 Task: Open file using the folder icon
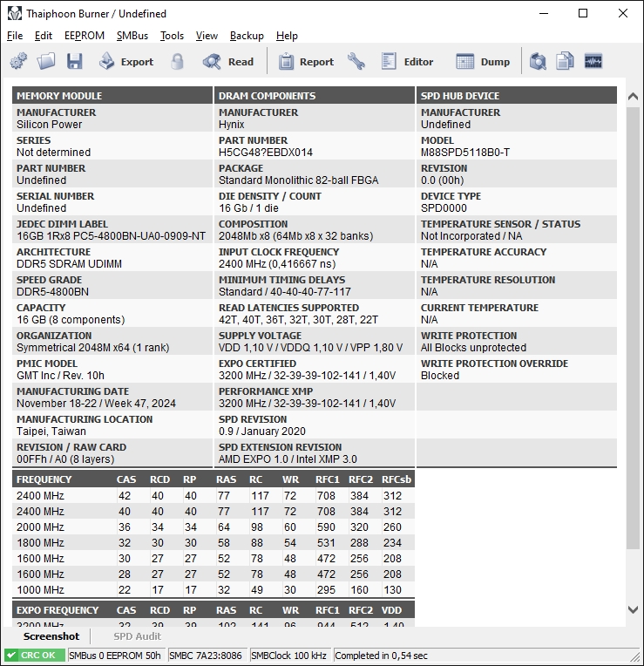pyautogui.click(x=46, y=61)
